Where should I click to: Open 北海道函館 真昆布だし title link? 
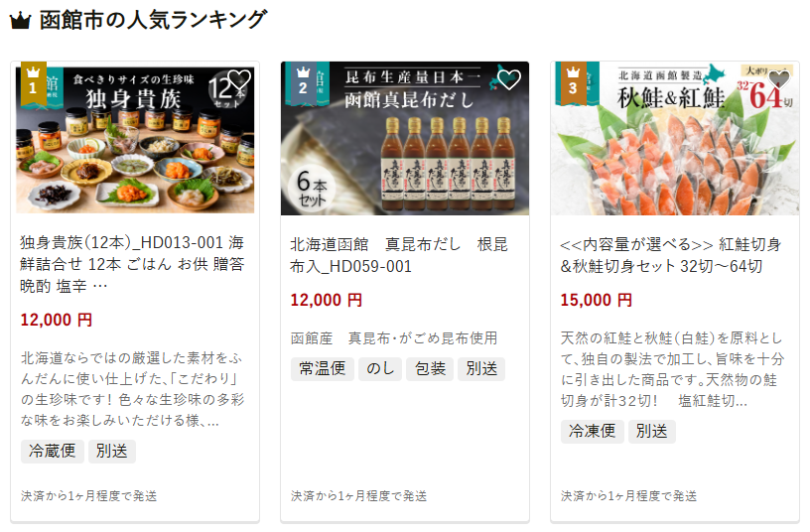pyautogui.click(x=399, y=255)
